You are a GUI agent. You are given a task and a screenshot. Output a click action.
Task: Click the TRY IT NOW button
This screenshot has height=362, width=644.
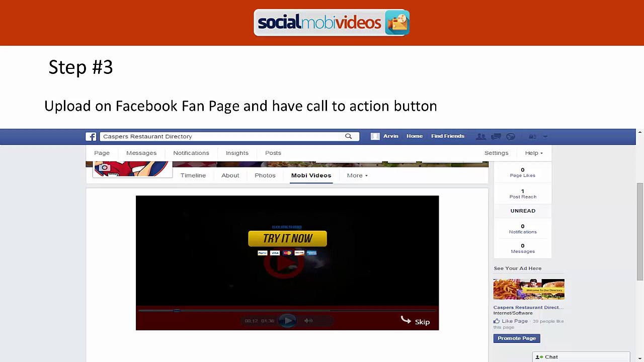pos(287,239)
